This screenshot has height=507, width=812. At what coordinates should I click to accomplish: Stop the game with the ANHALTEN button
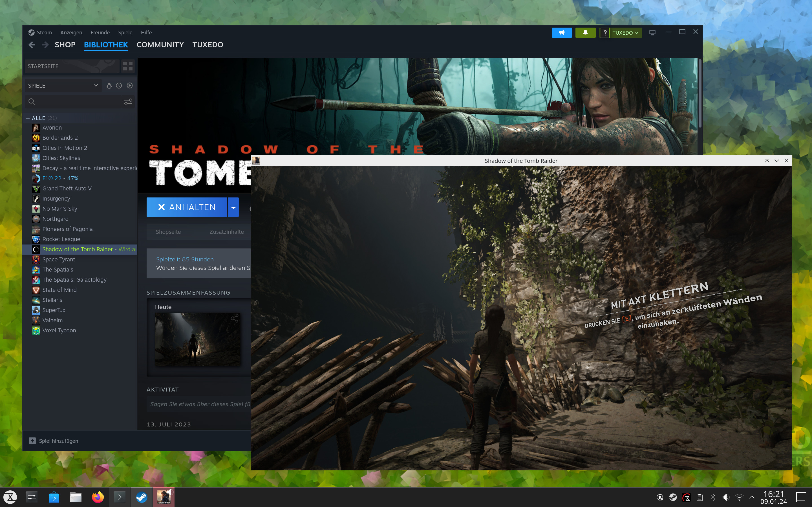pyautogui.click(x=187, y=207)
